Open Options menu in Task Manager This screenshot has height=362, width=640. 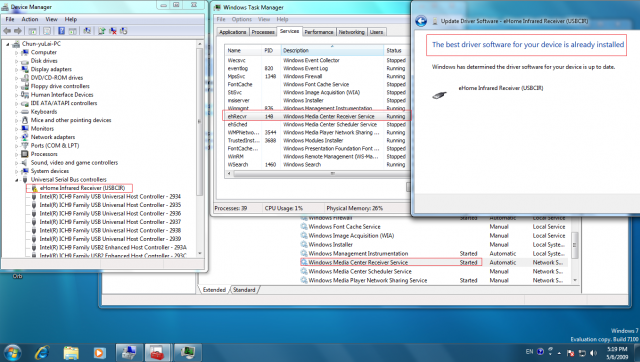(x=242, y=19)
